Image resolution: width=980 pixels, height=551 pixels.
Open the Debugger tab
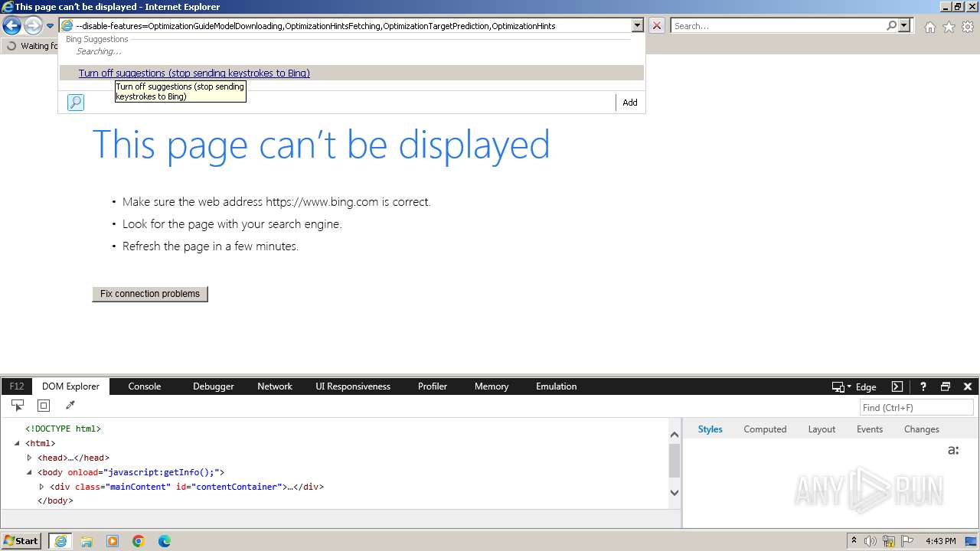pos(214,386)
